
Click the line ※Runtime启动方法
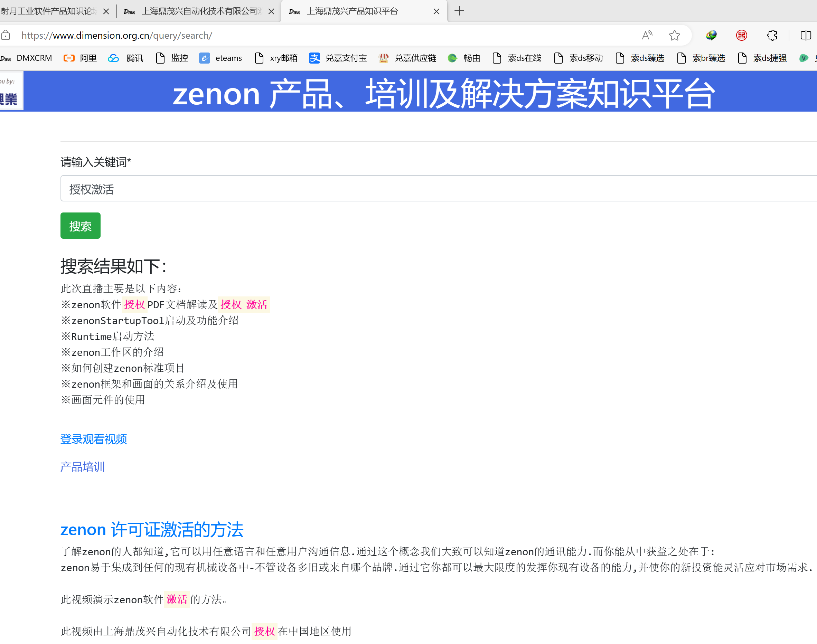pos(107,336)
